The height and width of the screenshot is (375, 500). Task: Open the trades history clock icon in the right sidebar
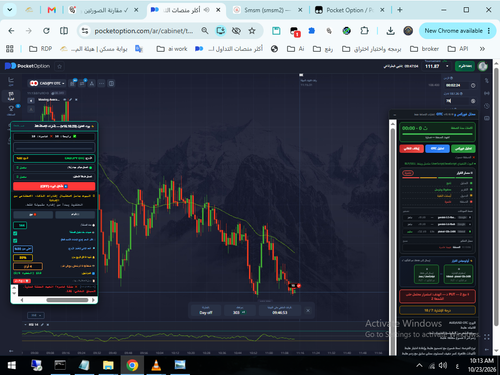point(487,106)
